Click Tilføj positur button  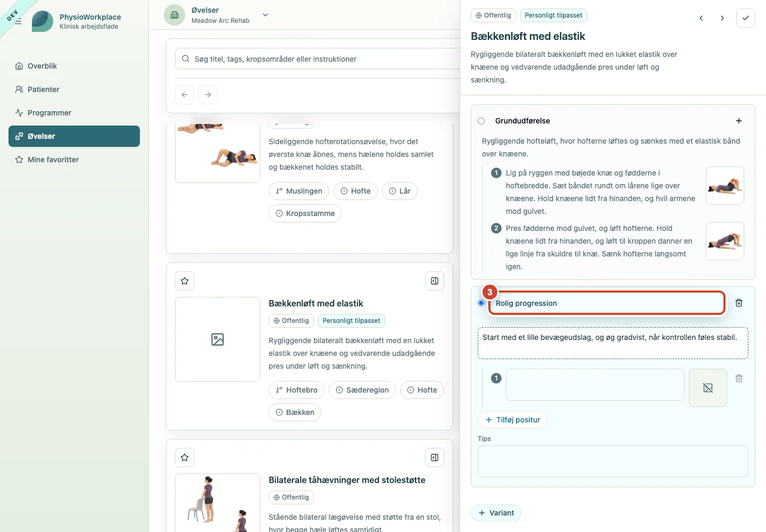click(513, 420)
